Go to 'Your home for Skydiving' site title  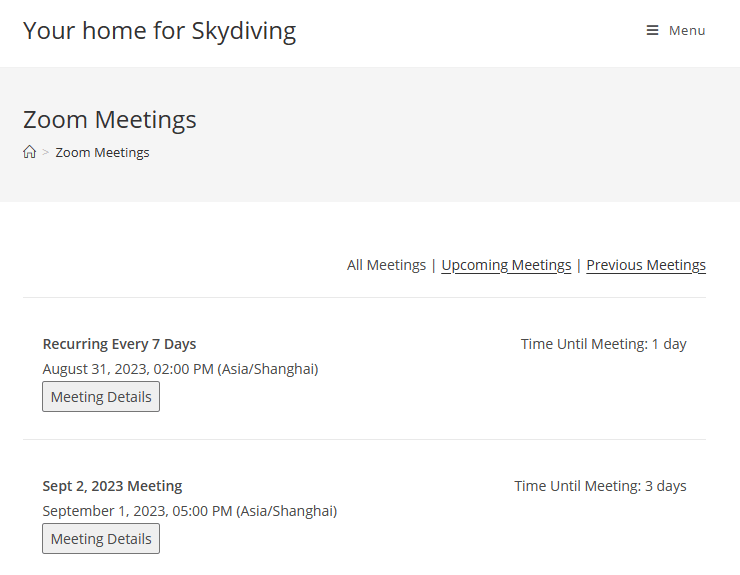point(160,31)
